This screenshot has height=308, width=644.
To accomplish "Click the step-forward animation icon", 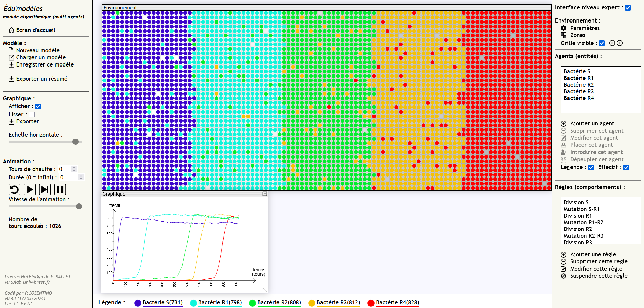I will click(x=45, y=190).
